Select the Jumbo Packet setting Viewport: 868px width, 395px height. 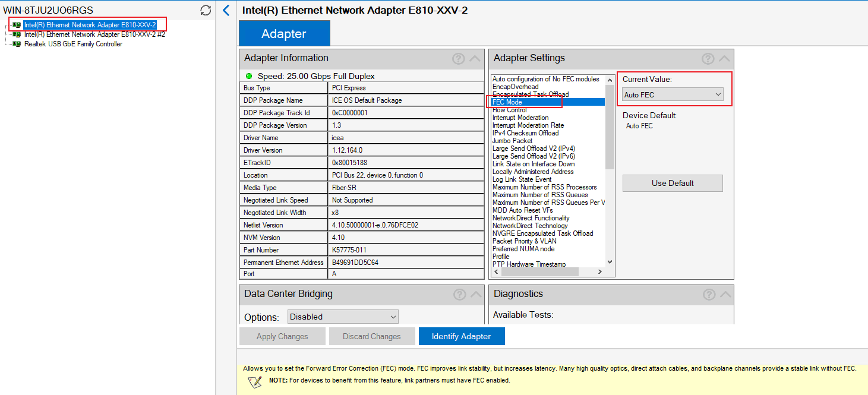click(x=513, y=141)
